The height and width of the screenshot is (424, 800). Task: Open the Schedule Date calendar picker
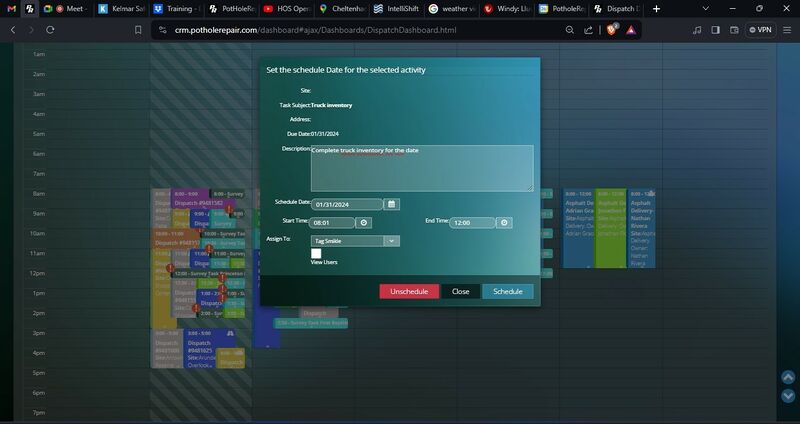click(x=391, y=205)
